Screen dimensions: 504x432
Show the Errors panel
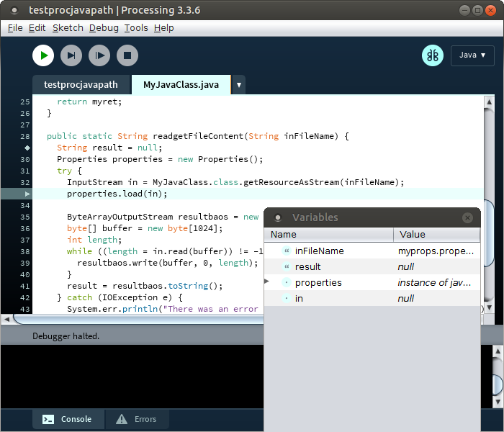(x=137, y=419)
